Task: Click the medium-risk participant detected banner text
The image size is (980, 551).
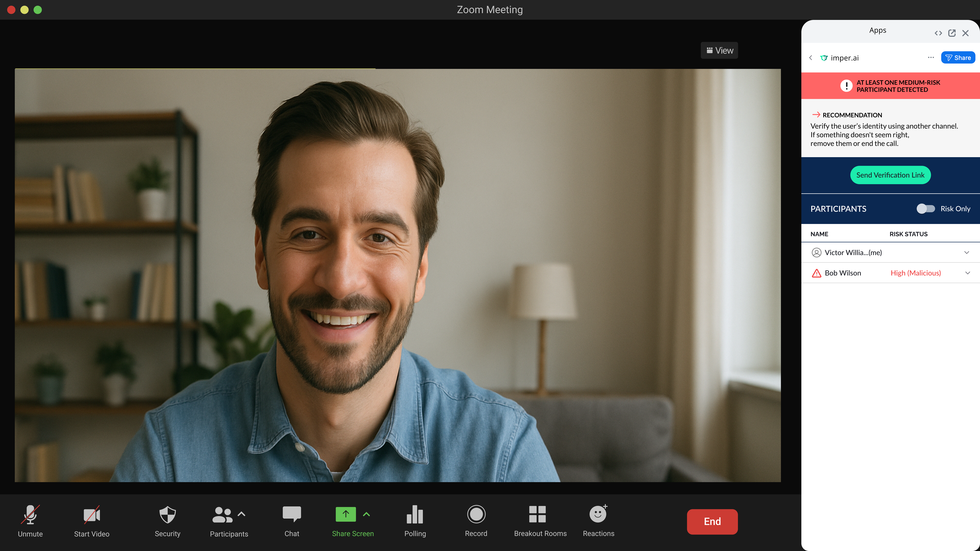Action: 898,86
